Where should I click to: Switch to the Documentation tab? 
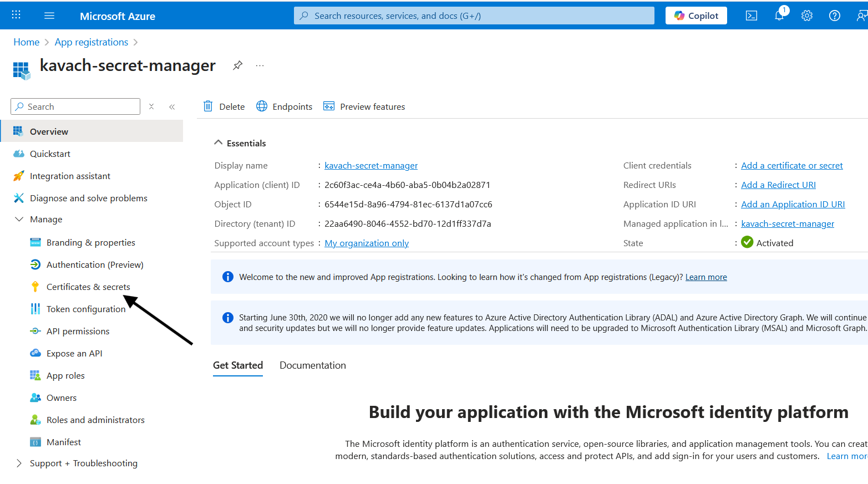tap(313, 365)
